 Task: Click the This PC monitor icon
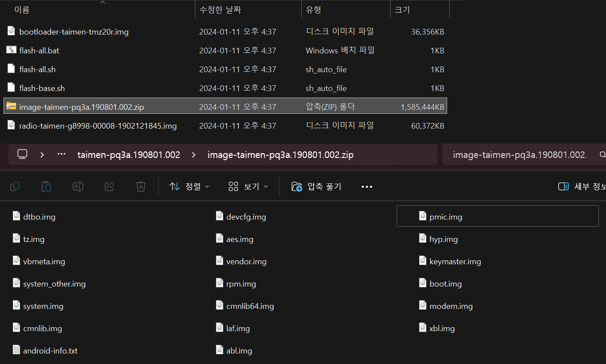pyautogui.click(x=22, y=154)
